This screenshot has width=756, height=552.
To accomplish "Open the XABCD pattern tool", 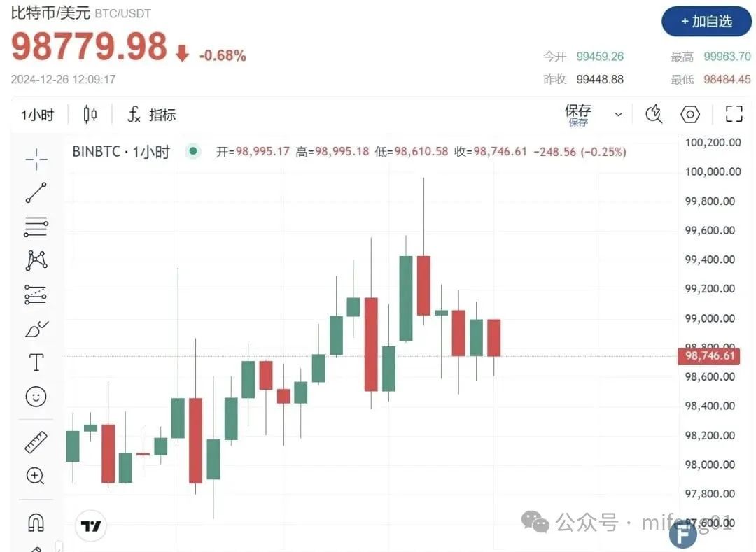I will pyautogui.click(x=35, y=260).
